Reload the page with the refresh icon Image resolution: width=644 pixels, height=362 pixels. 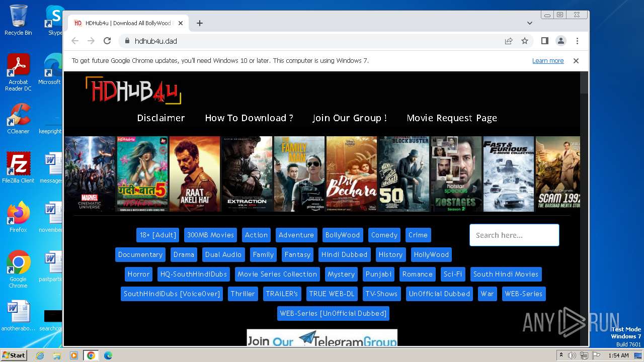(x=107, y=41)
